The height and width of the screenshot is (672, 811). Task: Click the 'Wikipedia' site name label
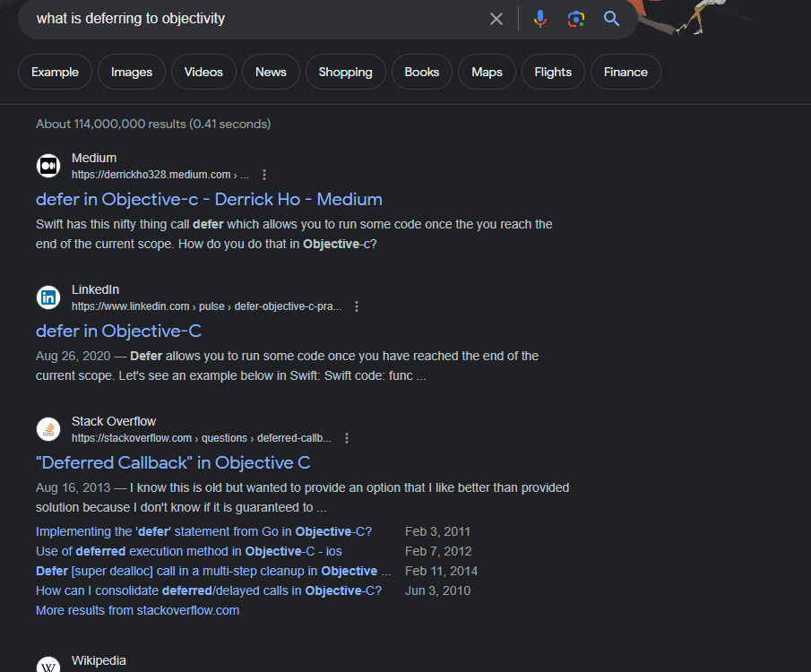click(99, 660)
